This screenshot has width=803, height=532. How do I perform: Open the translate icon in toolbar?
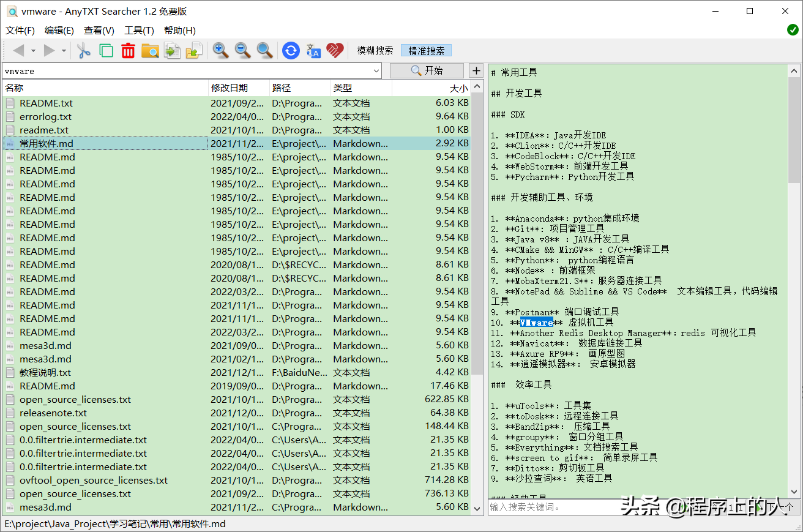tap(313, 51)
